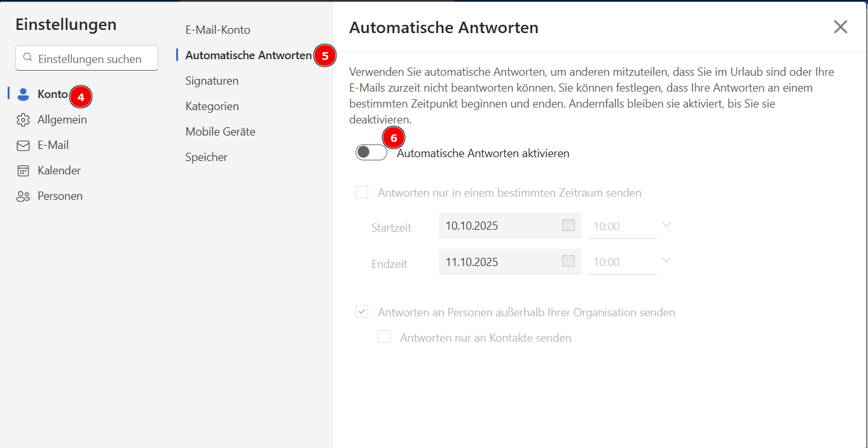Viewport: 868px width, 448px height.
Task: Select the E-Mail-Konto menu item
Action: pos(217,30)
